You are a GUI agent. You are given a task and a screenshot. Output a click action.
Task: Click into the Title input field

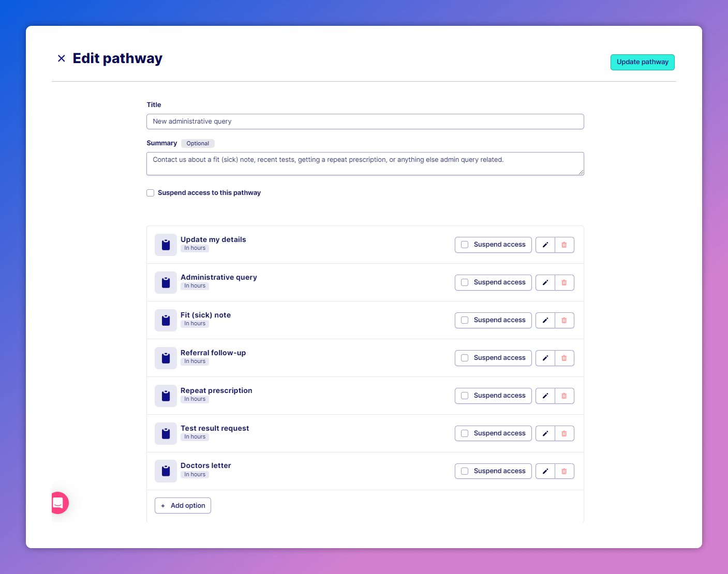[365, 122]
